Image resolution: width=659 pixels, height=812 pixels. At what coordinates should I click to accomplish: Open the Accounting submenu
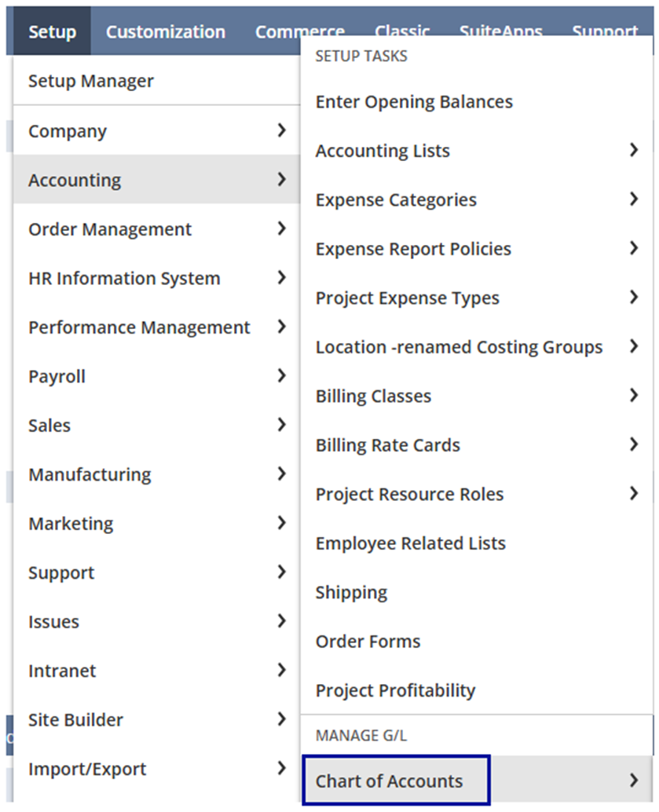pos(156,180)
